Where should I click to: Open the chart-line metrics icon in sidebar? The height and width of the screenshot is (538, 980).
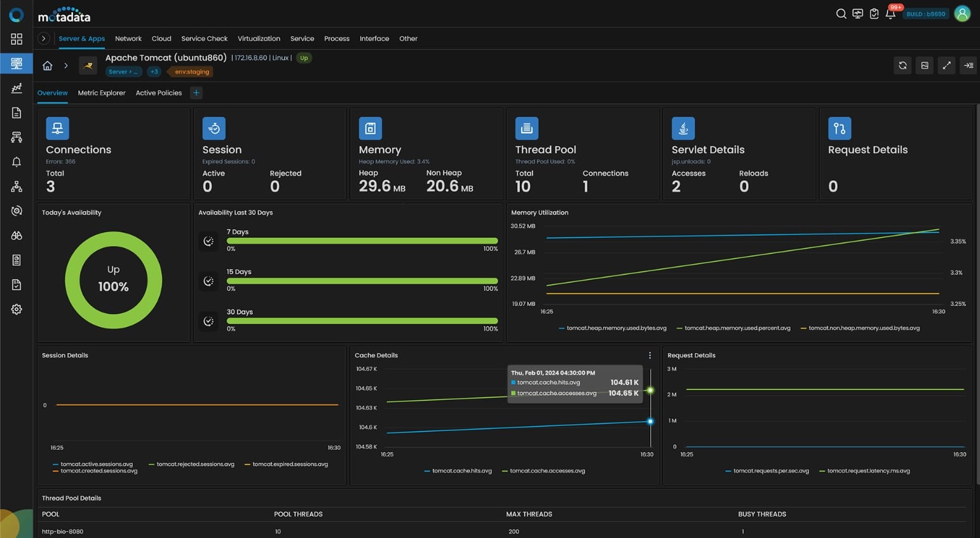pyautogui.click(x=17, y=88)
